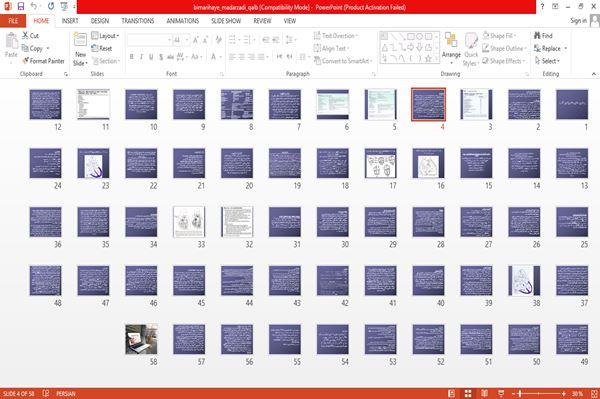The image size is (600, 399).
Task: Click PERSIAN language in status bar
Action: pos(66,393)
